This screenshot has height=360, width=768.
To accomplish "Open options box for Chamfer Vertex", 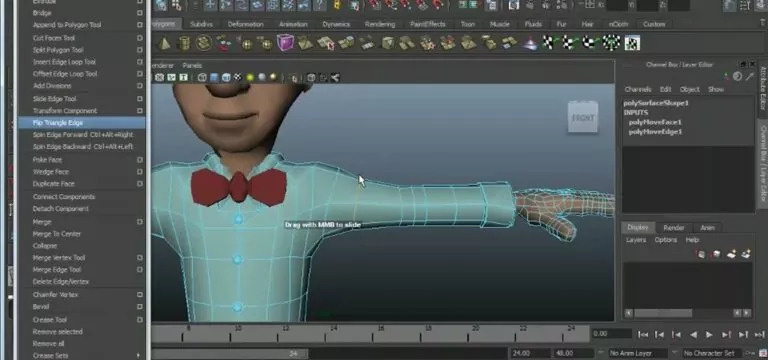I will point(140,295).
